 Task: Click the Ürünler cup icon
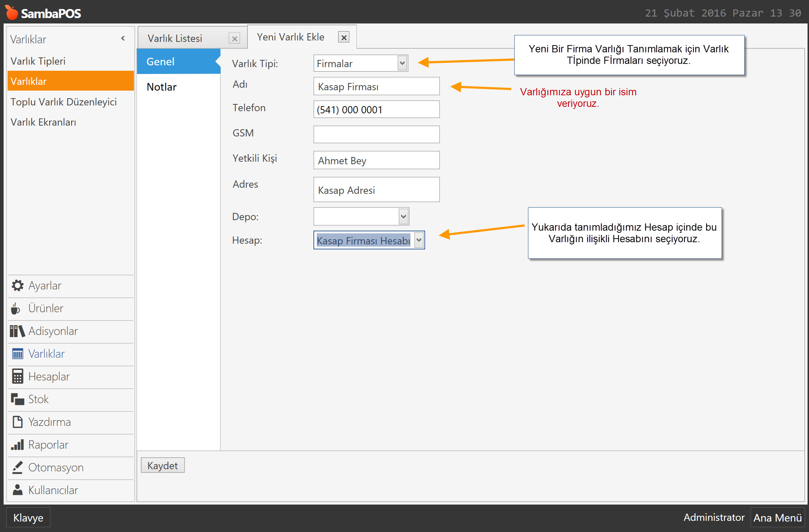pyautogui.click(x=16, y=308)
